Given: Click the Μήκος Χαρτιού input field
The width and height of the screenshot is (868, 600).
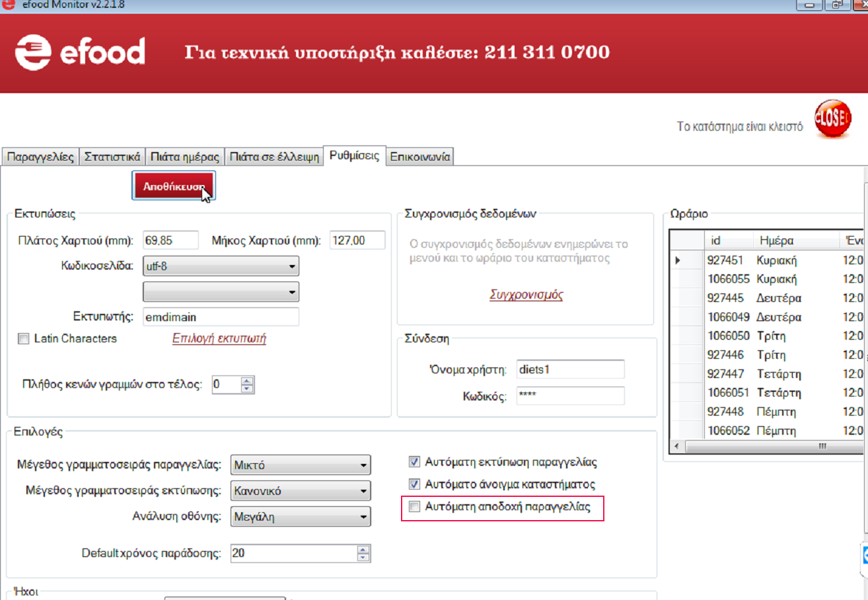Looking at the screenshot, I should (x=357, y=241).
